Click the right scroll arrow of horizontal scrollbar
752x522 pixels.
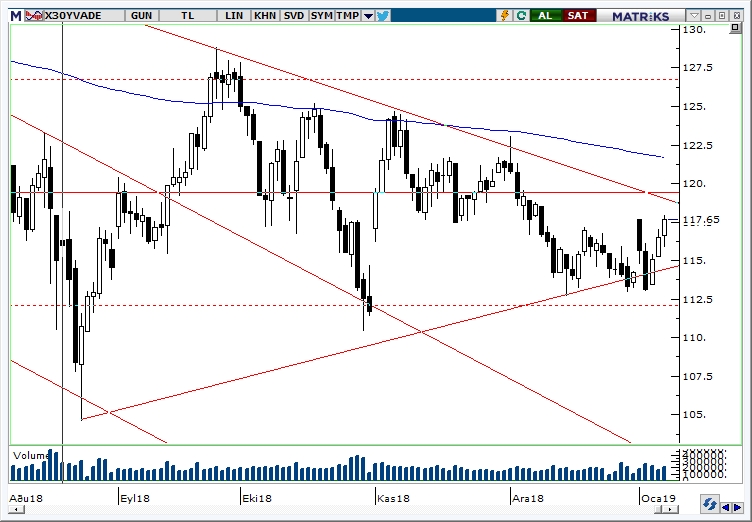671,510
